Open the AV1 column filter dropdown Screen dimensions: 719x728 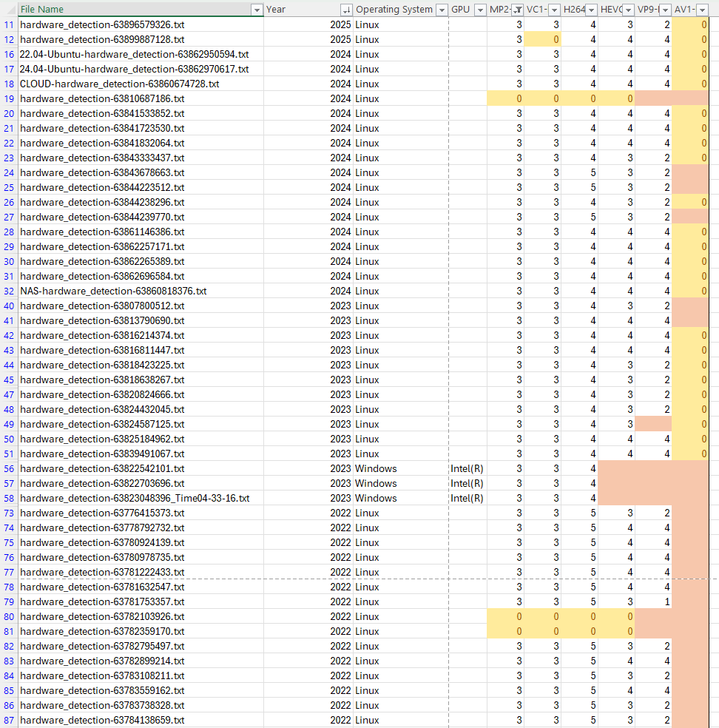702,10
